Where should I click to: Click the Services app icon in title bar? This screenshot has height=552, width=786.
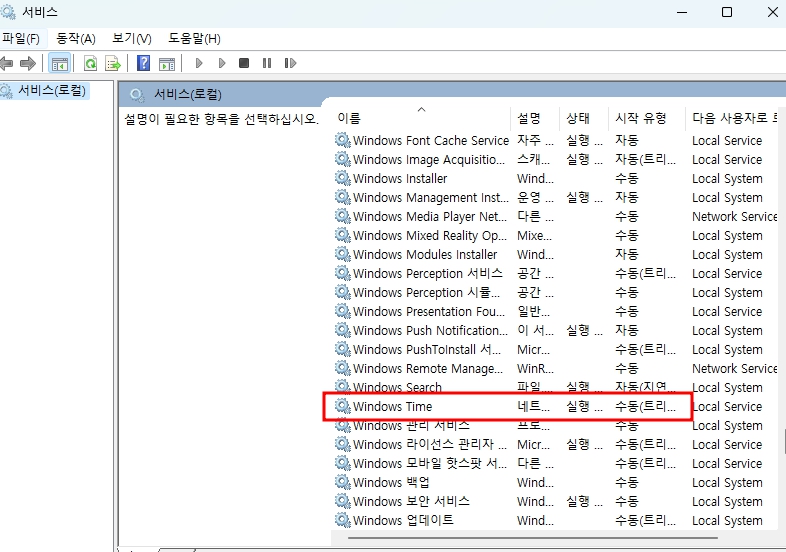7,12
